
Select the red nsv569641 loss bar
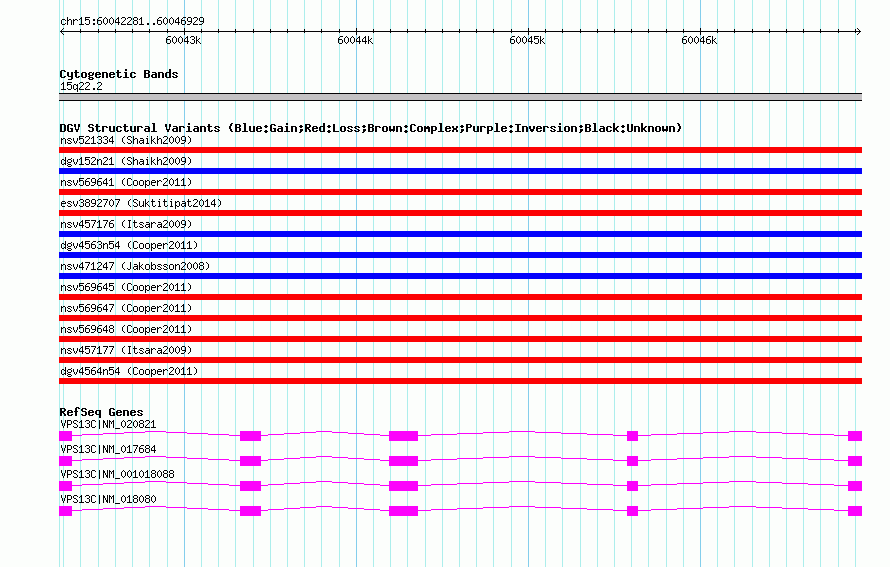(x=460, y=192)
